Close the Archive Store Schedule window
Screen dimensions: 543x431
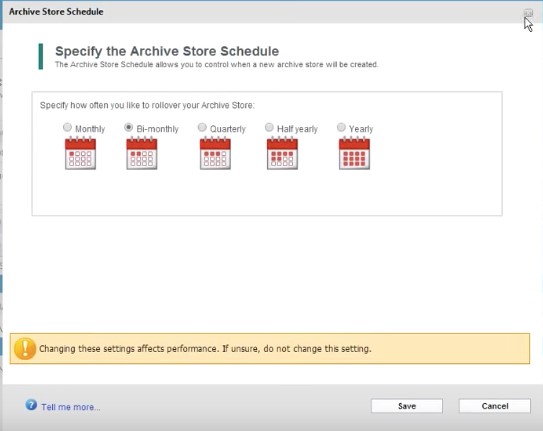click(528, 13)
